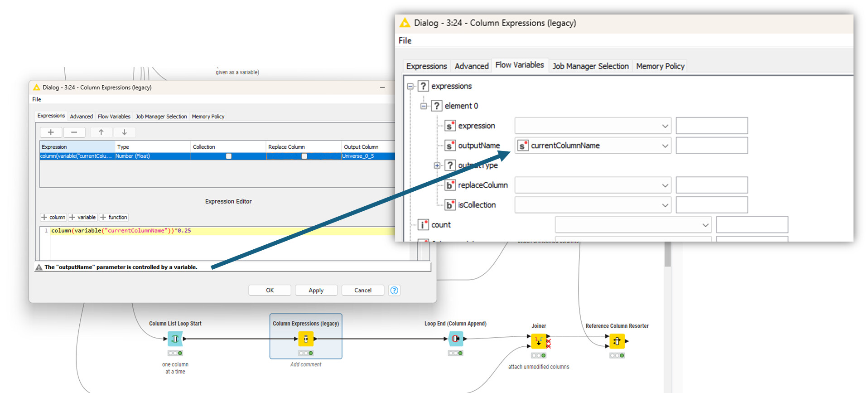Collapse the expressions tree node

pyautogui.click(x=410, y=86)
